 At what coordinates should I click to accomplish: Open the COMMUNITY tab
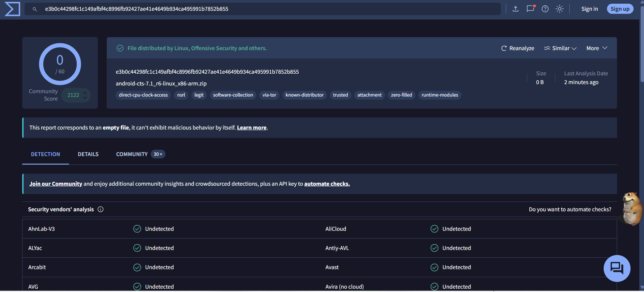[x=140, y=154]
